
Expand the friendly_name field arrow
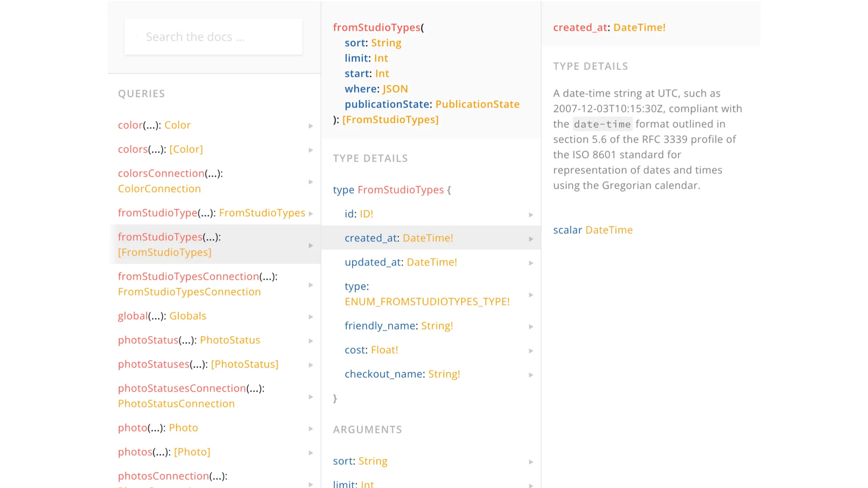click(x=531, y=327)
